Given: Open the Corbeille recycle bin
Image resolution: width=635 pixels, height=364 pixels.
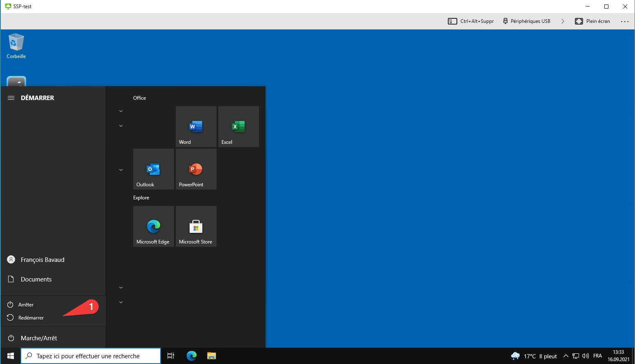Looking at the screenshot, I should point(16,46).
